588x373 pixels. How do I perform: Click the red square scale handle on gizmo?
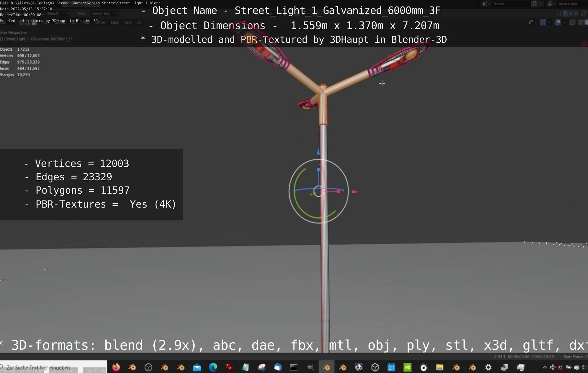point(338,191)
